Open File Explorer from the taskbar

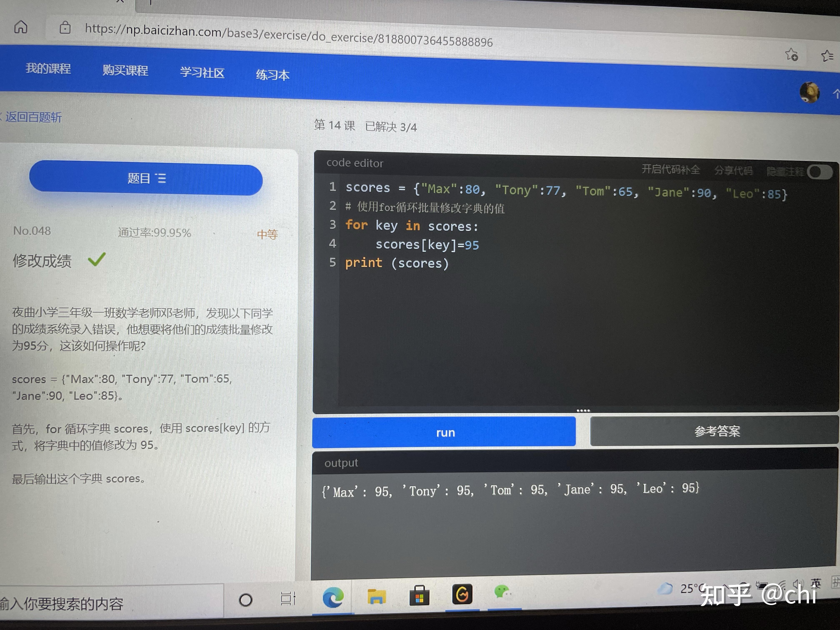[377, 596]
